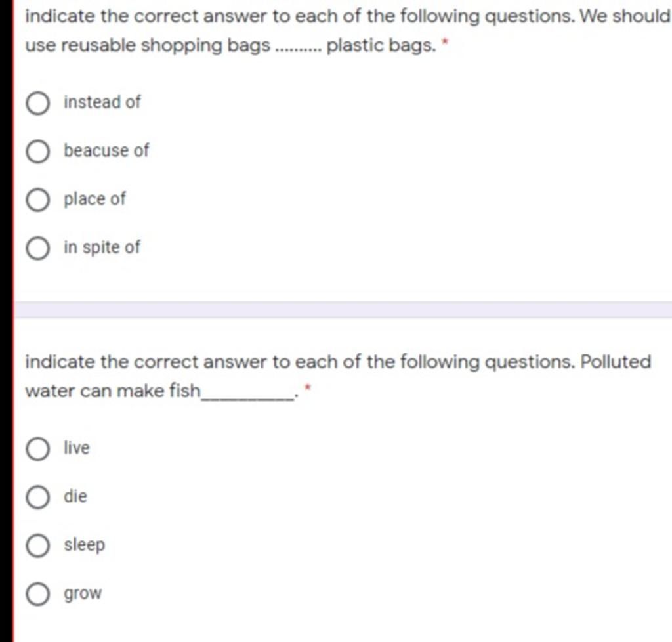
Task: Choose the 'die' radio button
Action: [x=38, y=497]
